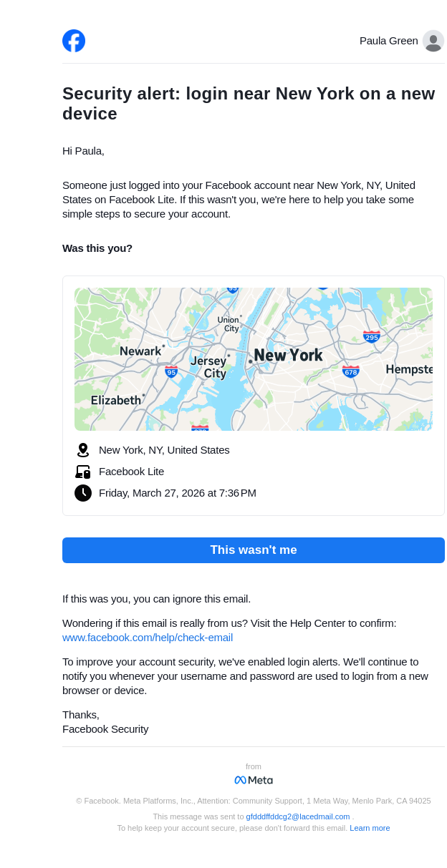Click the Meta logo in footer

click(254, 780)
